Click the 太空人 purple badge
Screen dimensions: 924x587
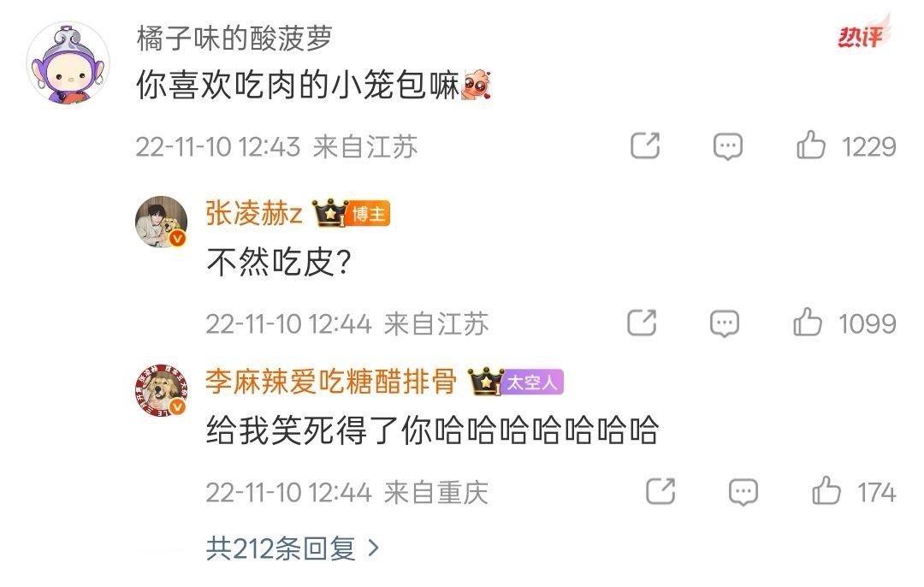(x=532, y=382)
